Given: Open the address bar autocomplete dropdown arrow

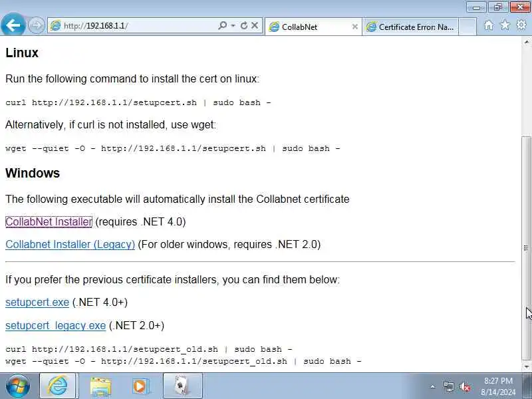Looking at the screenshot, I should (233, 25).
